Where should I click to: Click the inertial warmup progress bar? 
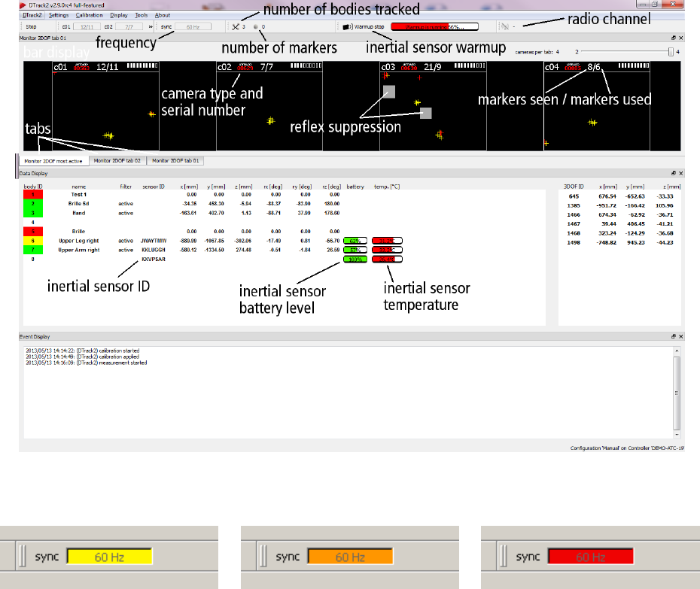point(435,27)
